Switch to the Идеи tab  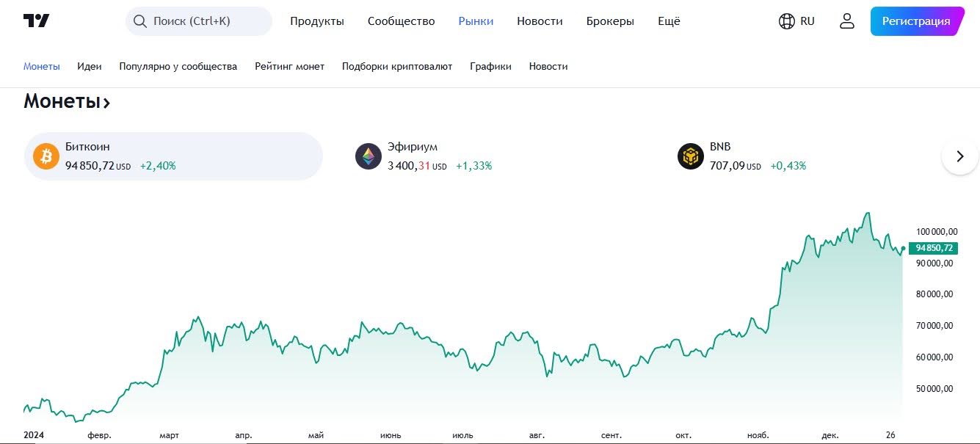pyautogui.click(x=90, y=66)
